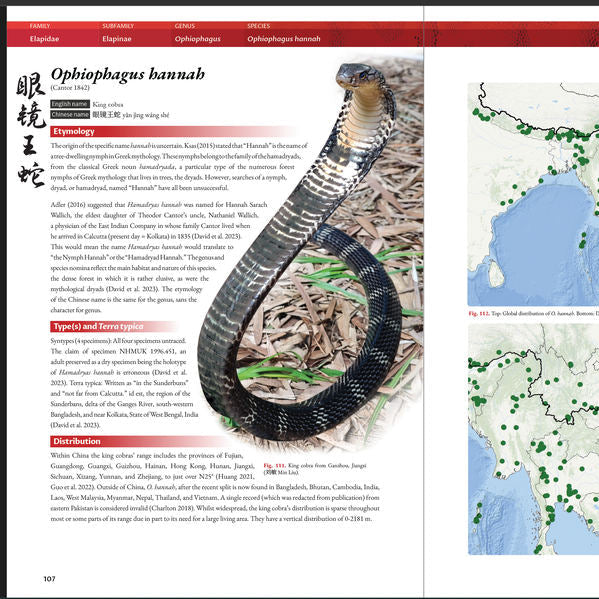Click the '(Cantor 1842)' authority text
Viewport: 599px width, 599px height.
[70, 87]
